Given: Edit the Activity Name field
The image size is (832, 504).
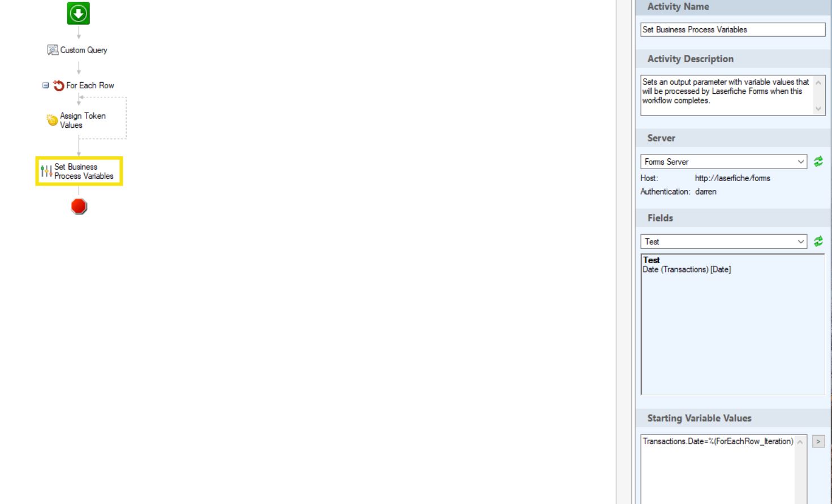Looking at the screenshot, I should coord(732,29).
